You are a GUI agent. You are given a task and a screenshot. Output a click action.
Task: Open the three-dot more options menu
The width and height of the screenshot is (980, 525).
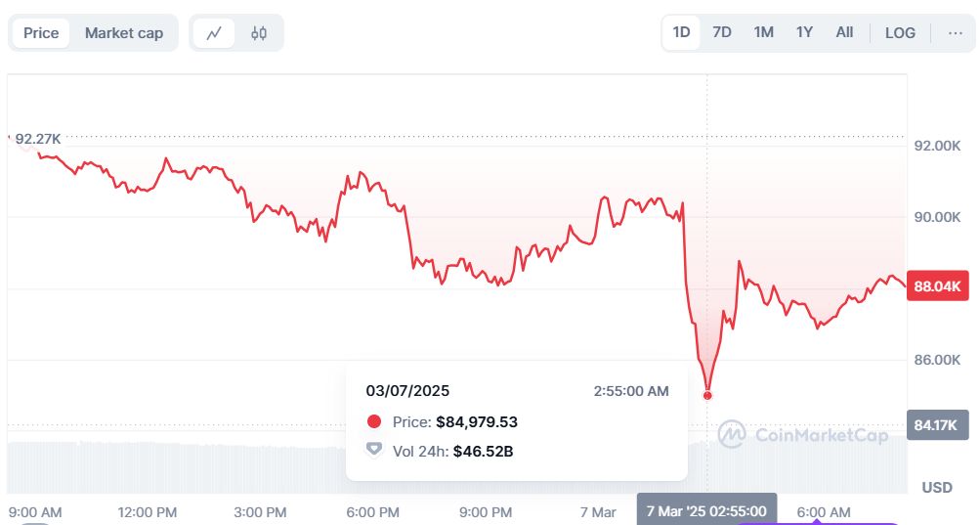click(x=955, y=32)
